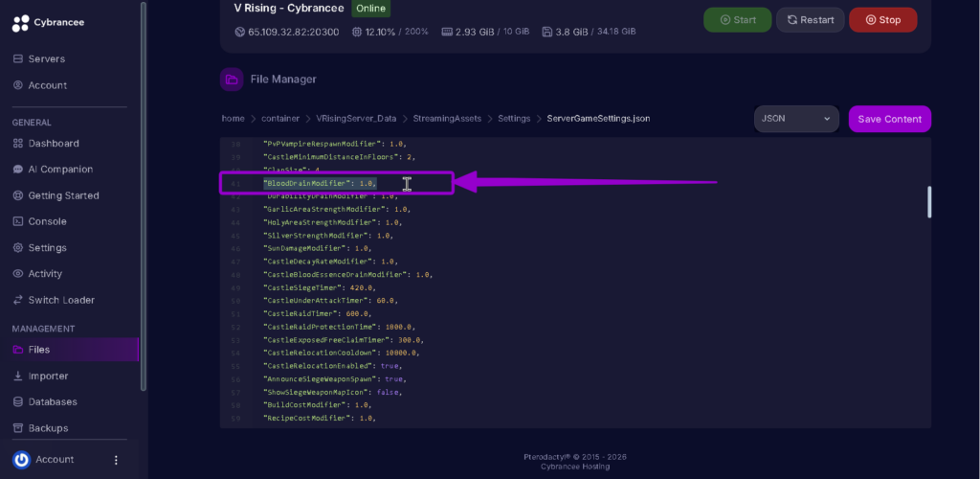Screen dimensions: 980x479
Task: Click the CPU usage chip icon
Action: pyautogui.click(x=357, y=32)
